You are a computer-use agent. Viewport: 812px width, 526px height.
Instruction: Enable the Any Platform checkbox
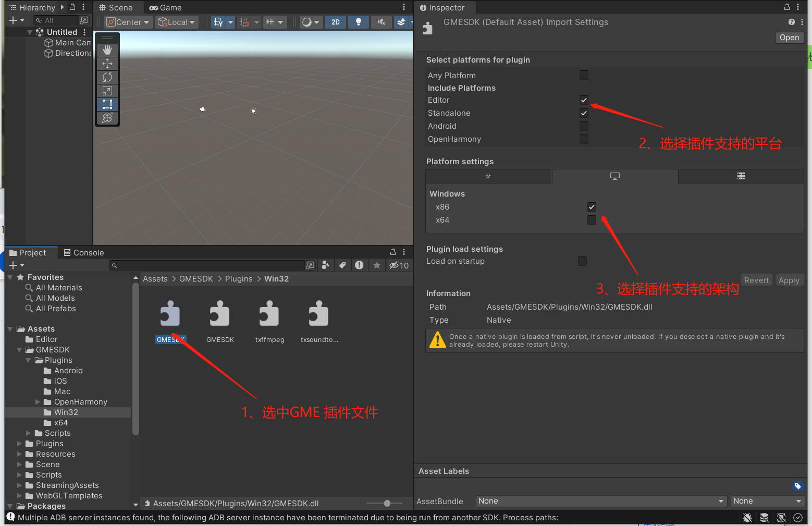pyautogui.click(x=584, y=75)
